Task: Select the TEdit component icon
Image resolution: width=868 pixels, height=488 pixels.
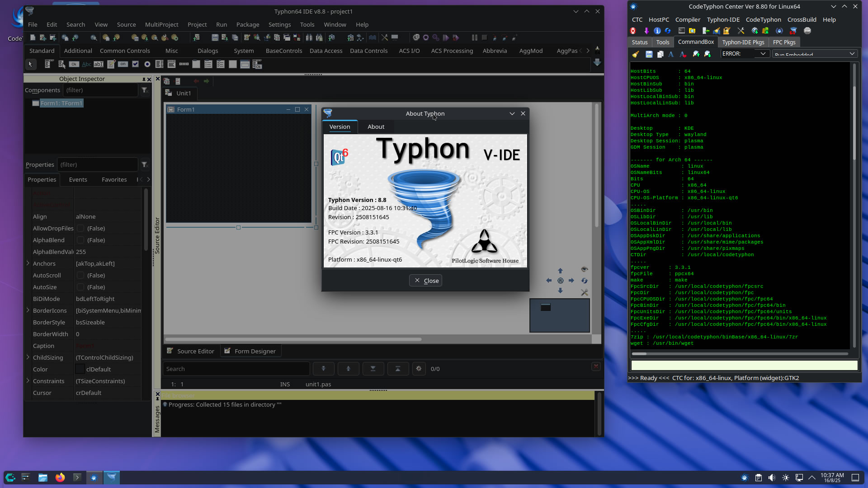Action: 99,64
